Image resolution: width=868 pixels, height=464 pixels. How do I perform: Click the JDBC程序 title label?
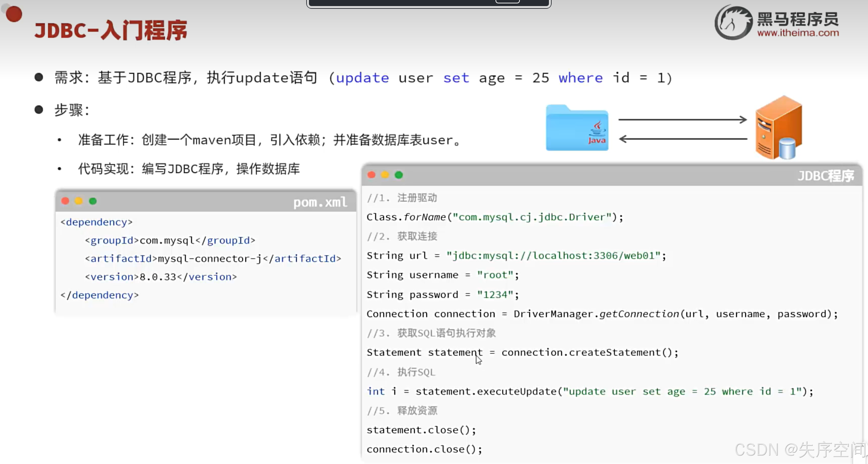(825, 176)
